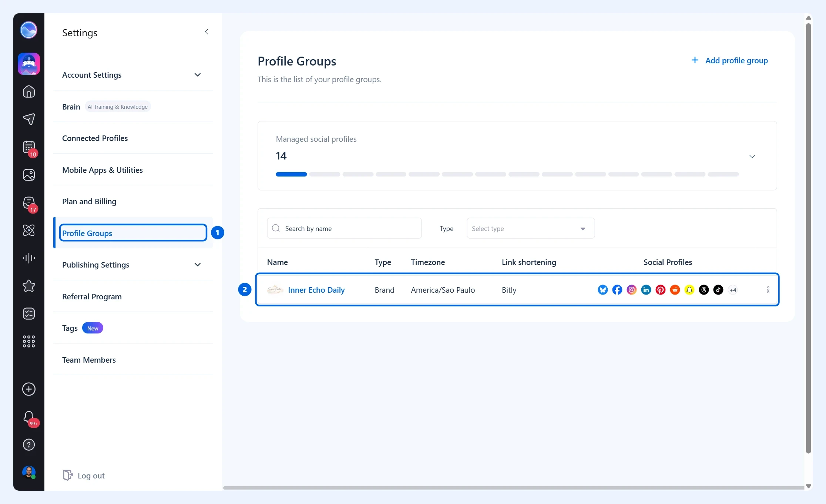
Task: Select Profile Groups menu item
Action: 133,233
